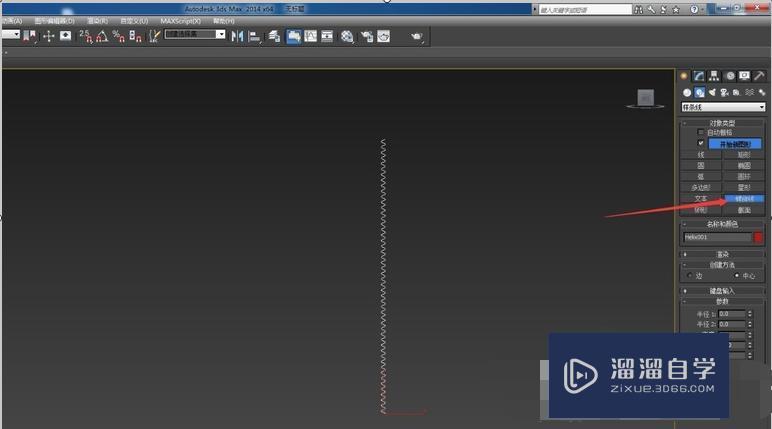The image size is (772, 429).
Task: Open the Motion command panel tab
Action: pos(730,76)
